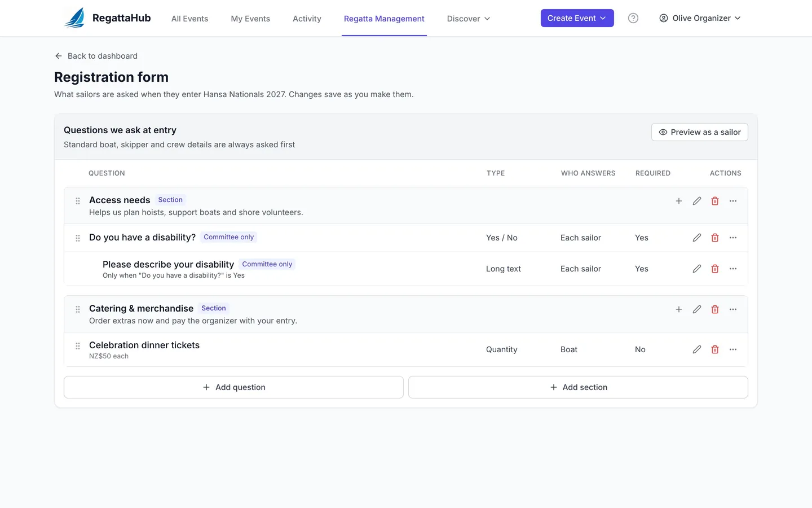Edit the Catering & merchandise section
The height and width of the screenshot is (508, 812).
coord(697,309)
